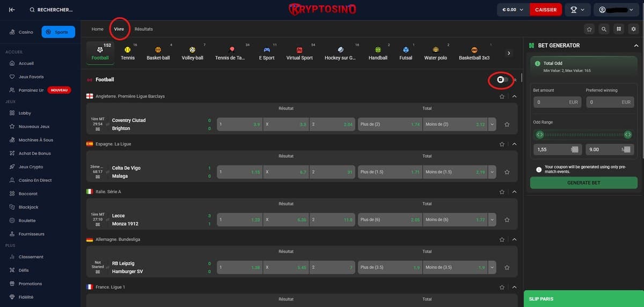The width and height of the screenshot is (644, 307).
Task: Collapse all with the double chevron by the Football switch
Action: 515,79
